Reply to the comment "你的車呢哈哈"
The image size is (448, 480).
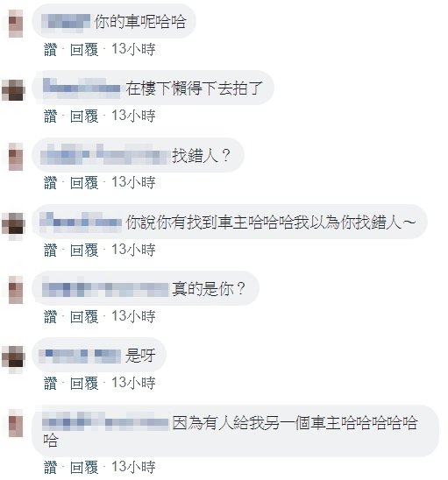[84, 49]
